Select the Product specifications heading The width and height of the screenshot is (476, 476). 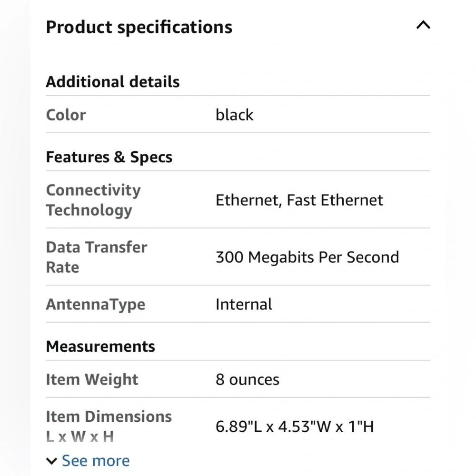tap(139, 27)
